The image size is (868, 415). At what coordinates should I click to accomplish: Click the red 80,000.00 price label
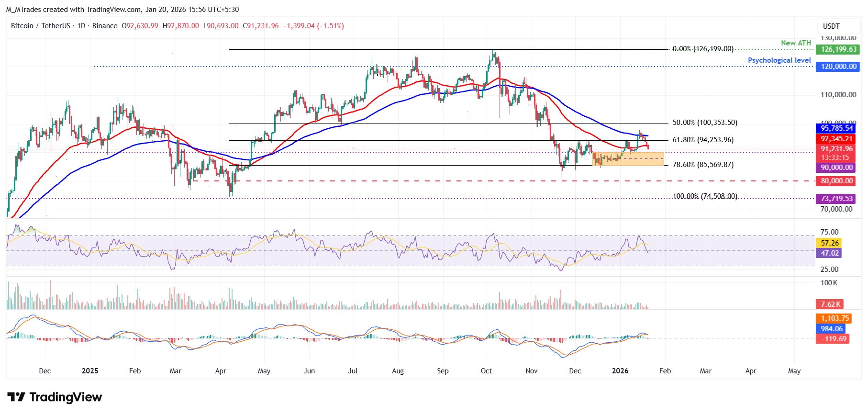pos(836,181)
